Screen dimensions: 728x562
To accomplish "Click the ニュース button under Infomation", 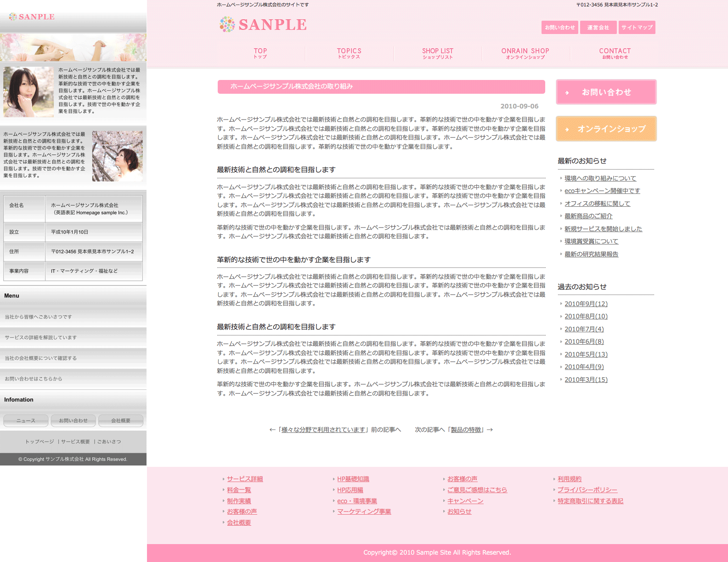I will click(x=26, y=420).
